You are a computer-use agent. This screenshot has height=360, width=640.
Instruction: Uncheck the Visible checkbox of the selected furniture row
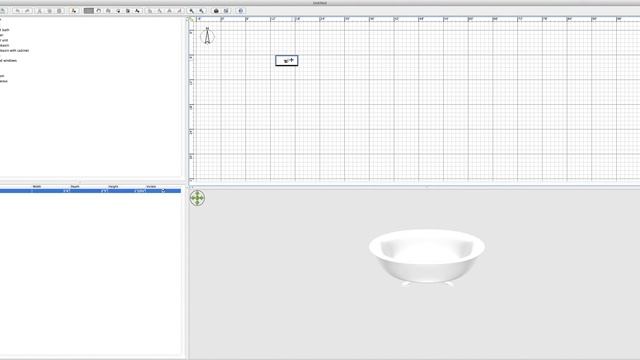coord(163,191)
